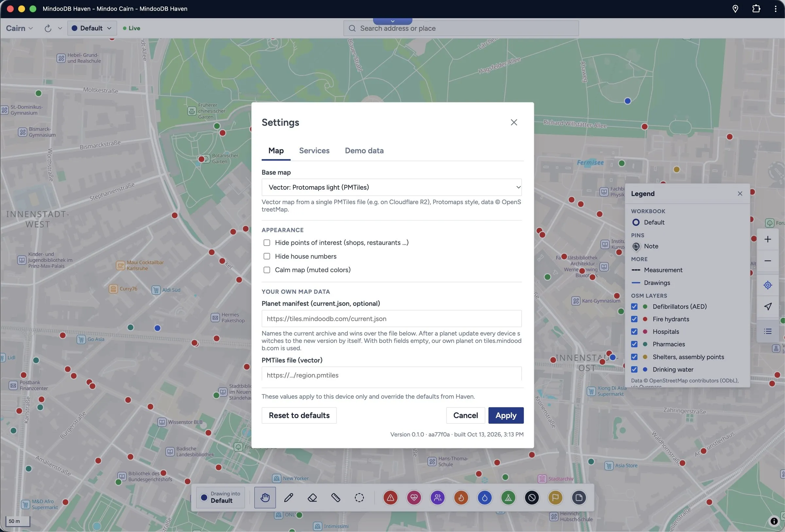Click the version build info text
This screenshot has width=785, height=532.
[457, 435]
